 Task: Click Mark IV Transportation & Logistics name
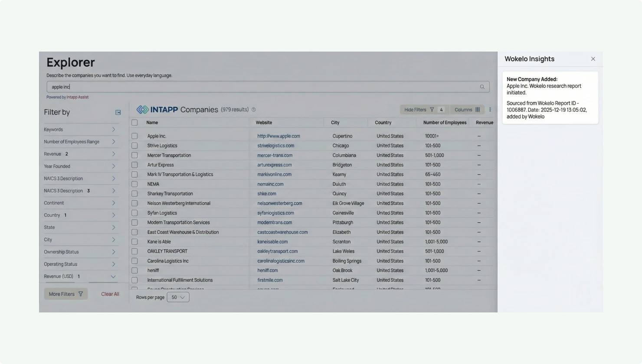[180, 175]
